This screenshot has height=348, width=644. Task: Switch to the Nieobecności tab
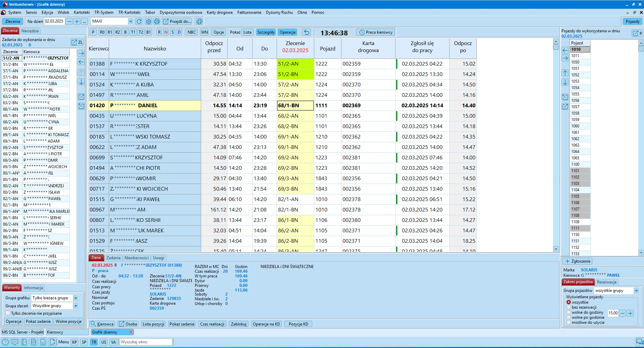(136, 258)
